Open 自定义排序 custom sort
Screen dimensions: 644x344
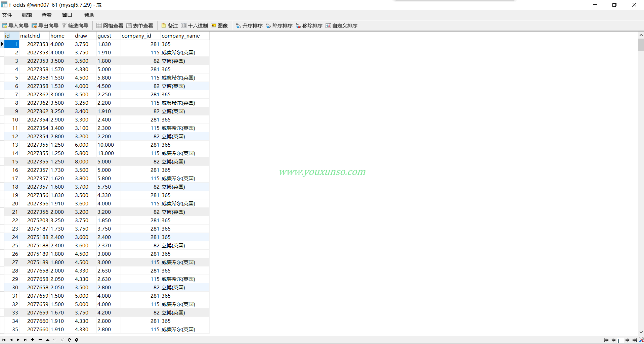(341, 26)
